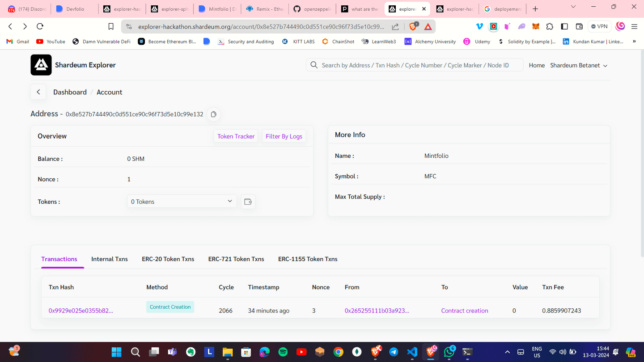Click the Shardeum Explorer logo

[41, 65]
